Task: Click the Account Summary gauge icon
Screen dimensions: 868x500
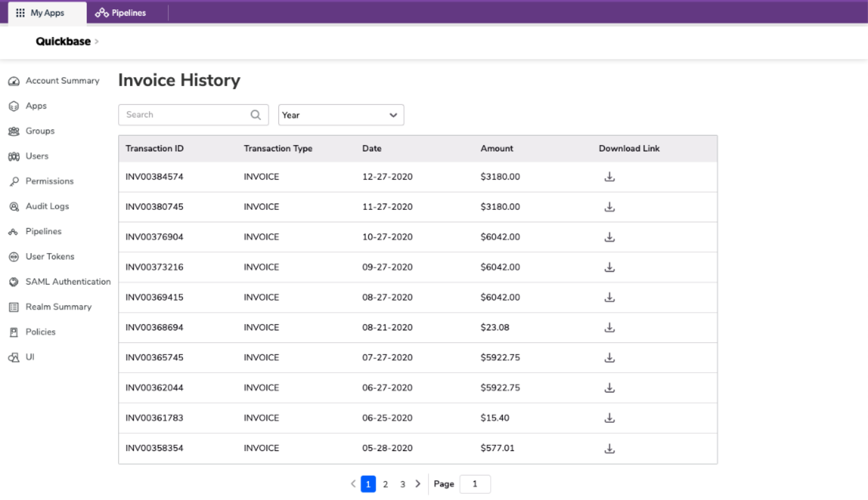Action: (14, 81)
